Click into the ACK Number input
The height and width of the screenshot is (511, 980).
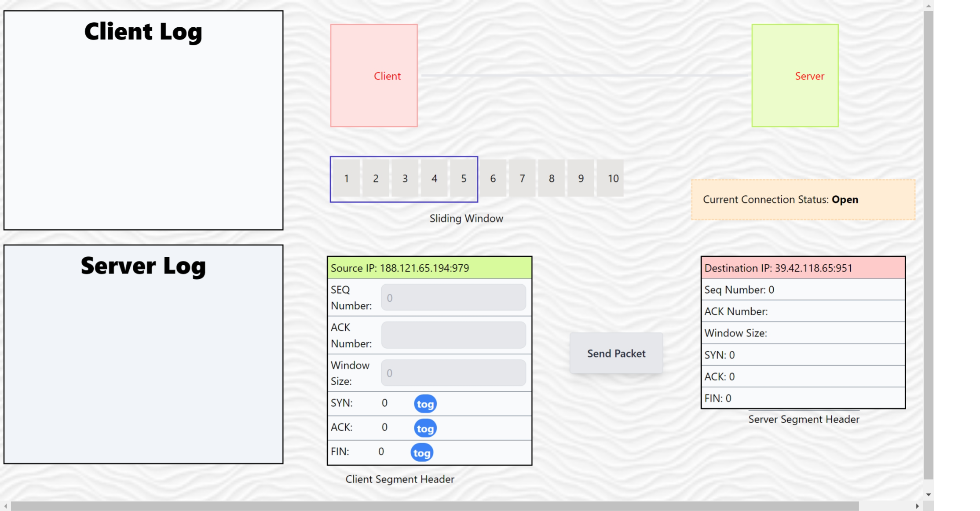point(453,335)
